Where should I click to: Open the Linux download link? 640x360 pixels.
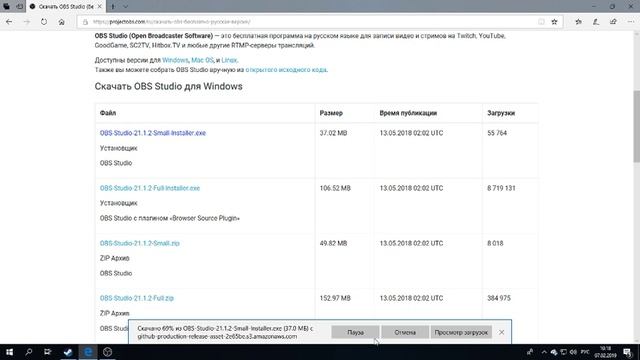point(229,60)
